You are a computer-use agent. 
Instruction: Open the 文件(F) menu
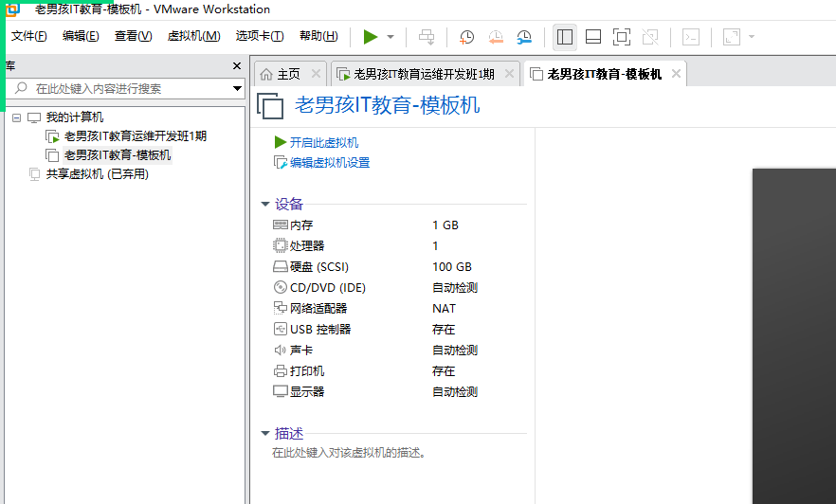pos(28,36)
